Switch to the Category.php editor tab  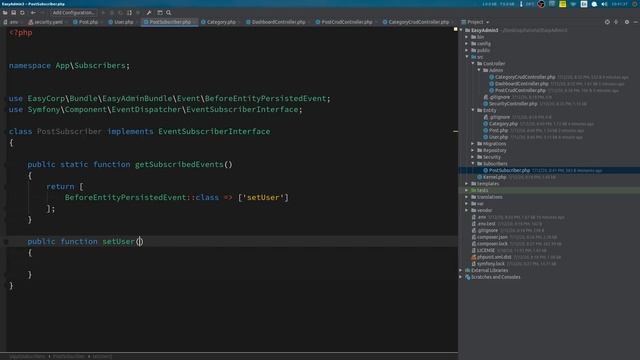[x=220, y=22]
